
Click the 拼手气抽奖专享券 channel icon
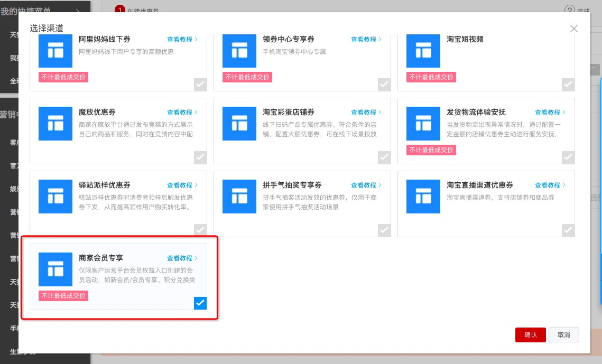(239, 197)
